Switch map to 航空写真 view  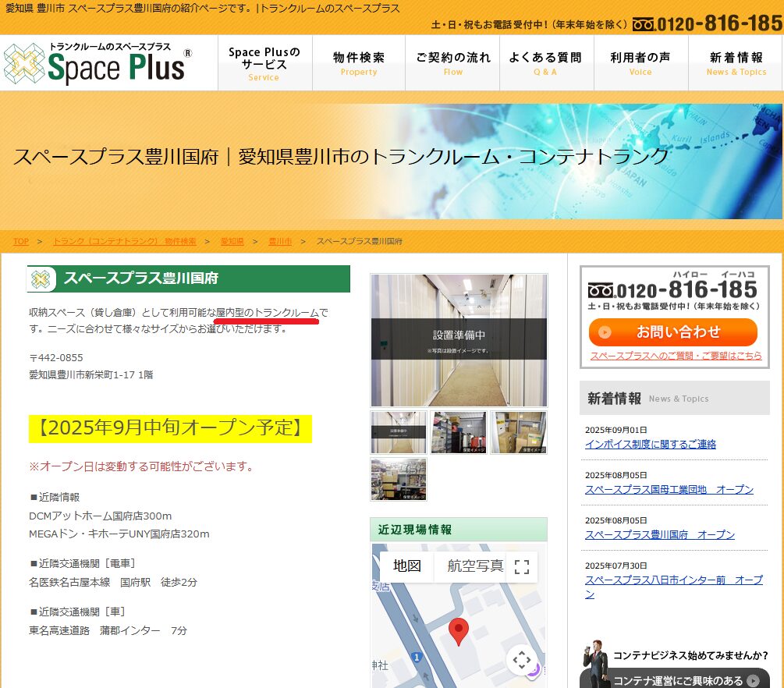tap(475, 566)
